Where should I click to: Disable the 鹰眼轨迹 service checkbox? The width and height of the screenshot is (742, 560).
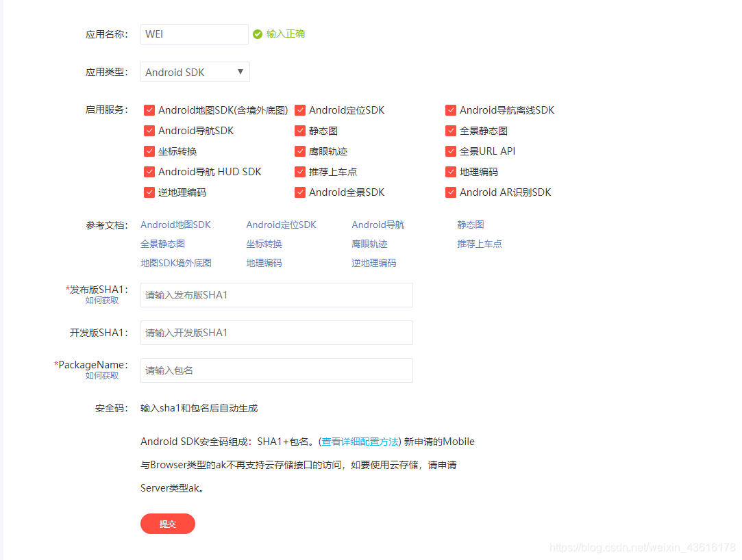point(299,151)
